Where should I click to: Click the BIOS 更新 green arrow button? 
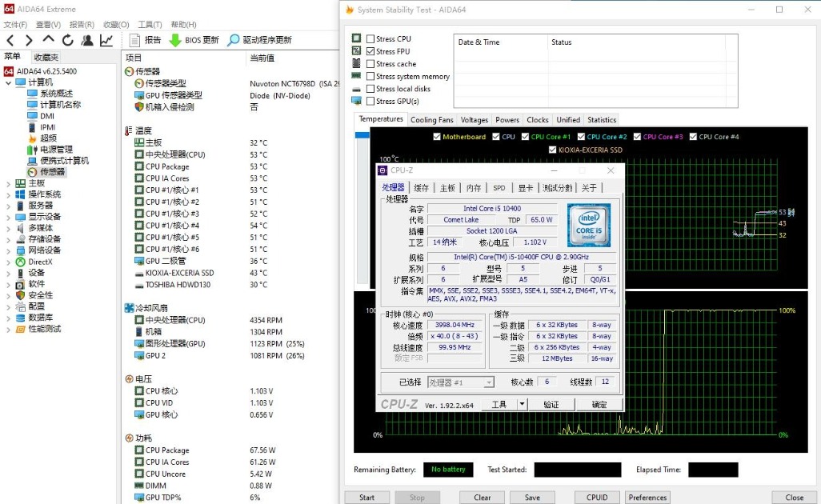pyautogui.click(x=194, y=40)
